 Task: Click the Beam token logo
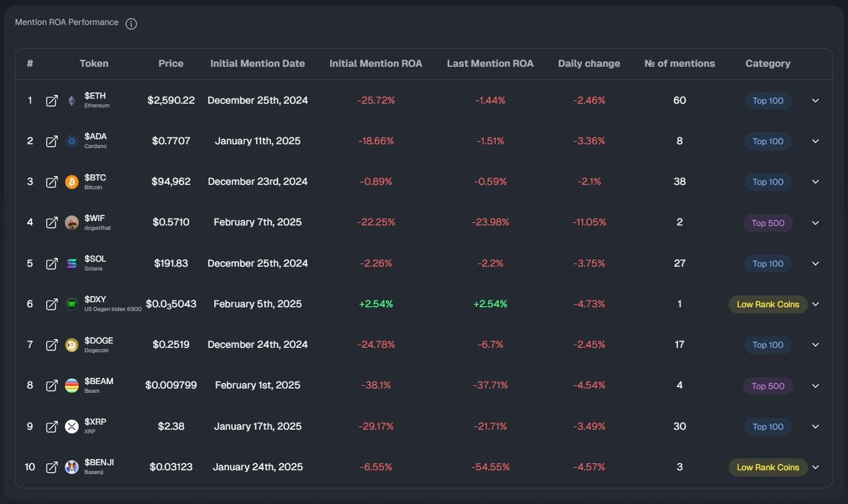(72, 385)
